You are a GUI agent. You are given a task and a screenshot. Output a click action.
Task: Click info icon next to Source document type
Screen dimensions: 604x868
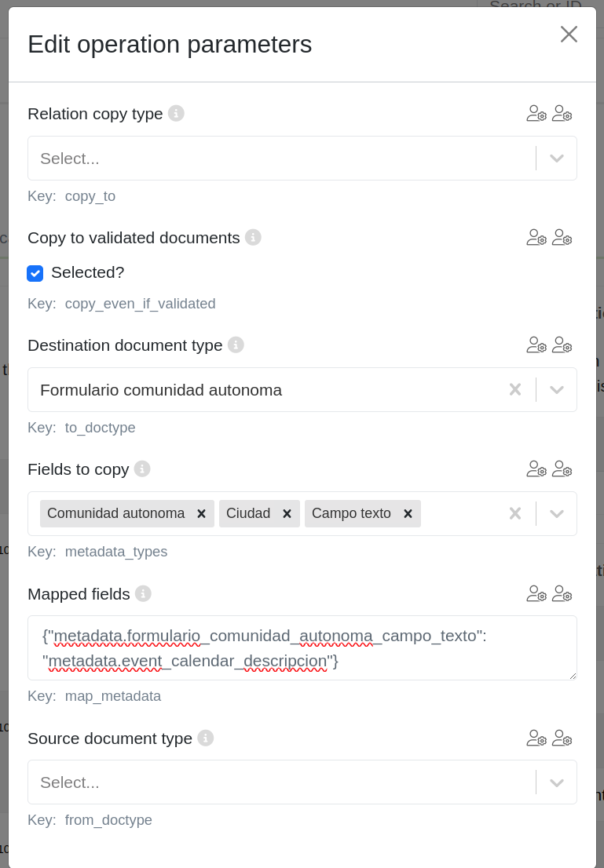click(x=206, y=738)
